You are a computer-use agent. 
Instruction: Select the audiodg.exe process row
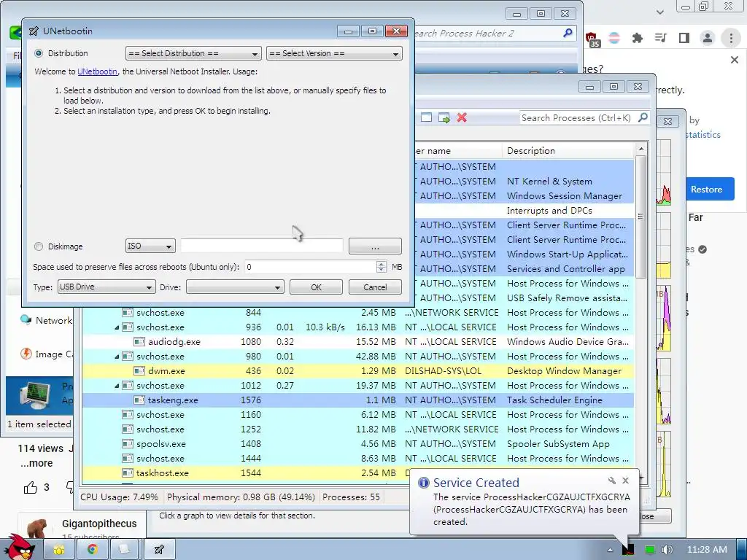(x=357, y=341)
